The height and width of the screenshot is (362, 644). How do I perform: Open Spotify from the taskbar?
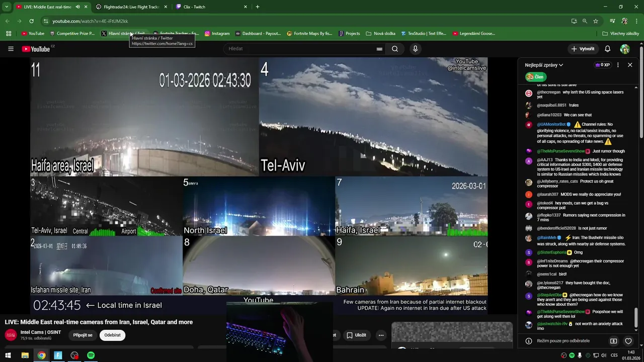(x=91, y=355)
